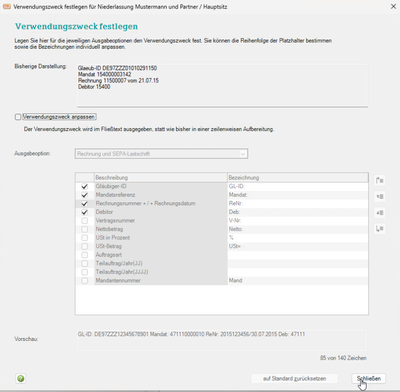The width and height of the screenshot is (400, 392).
Task: Select the USt= Bezeichnung cell
Action: [298, 246]
